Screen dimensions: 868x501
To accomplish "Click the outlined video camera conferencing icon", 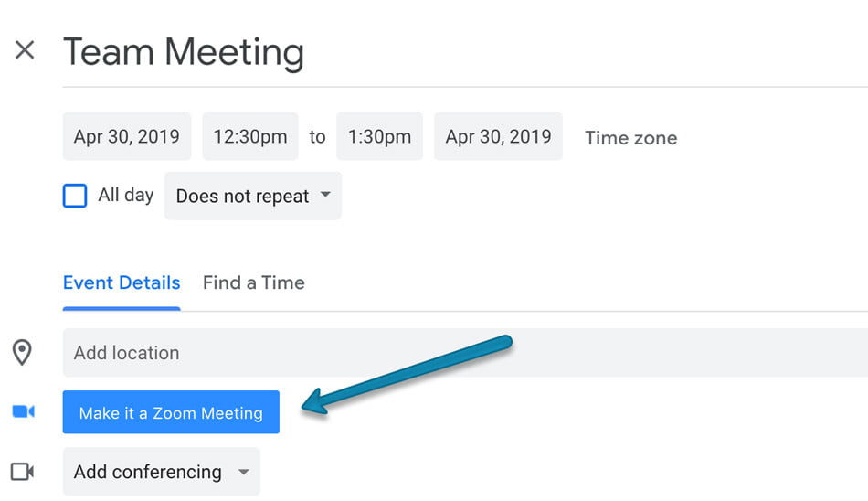I will point(23,472).
